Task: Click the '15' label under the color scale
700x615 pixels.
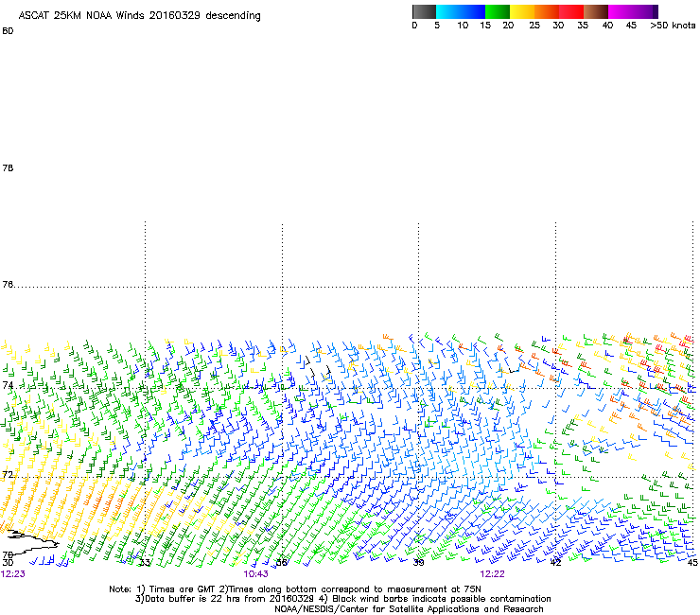Action: (485, 26)
